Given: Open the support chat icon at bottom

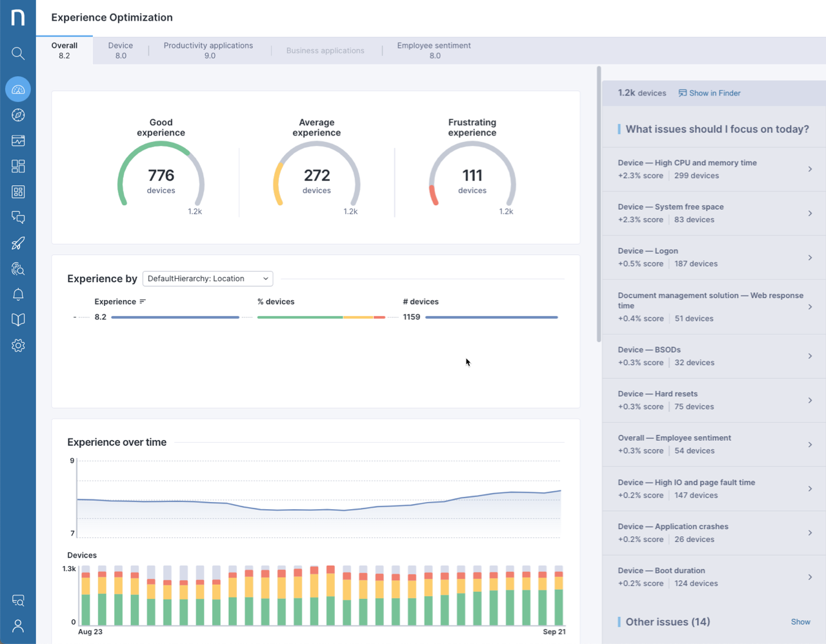Looking at the screenshot, I should coord(17,600).
